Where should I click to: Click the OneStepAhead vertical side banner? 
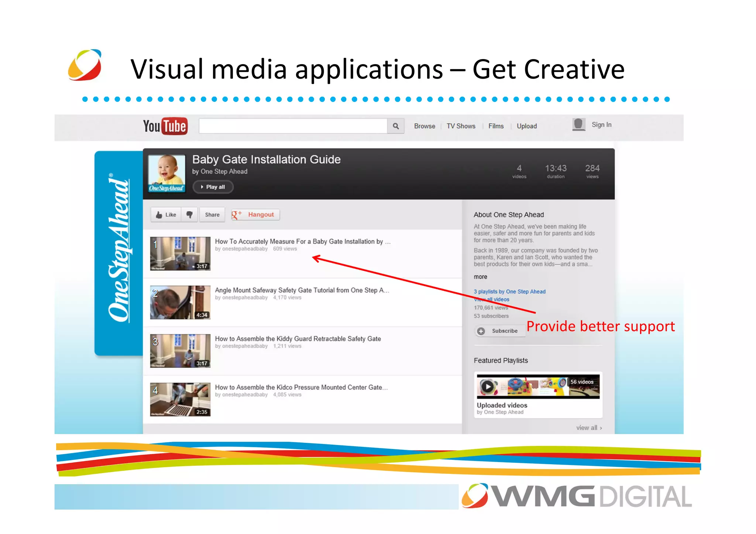(118, 253)
